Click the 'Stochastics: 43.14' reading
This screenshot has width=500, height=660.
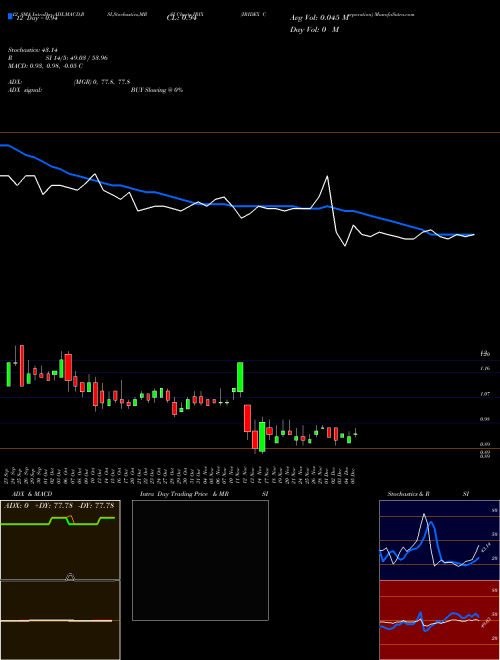32,50
